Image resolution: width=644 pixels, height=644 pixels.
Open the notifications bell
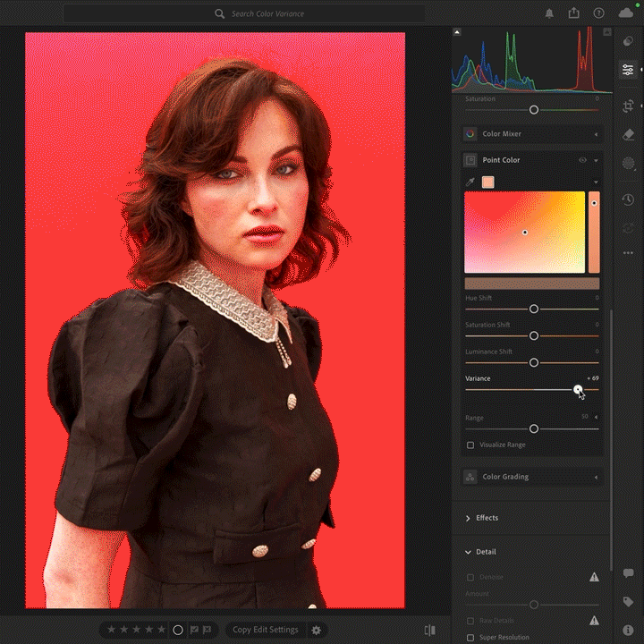[549, 13]
